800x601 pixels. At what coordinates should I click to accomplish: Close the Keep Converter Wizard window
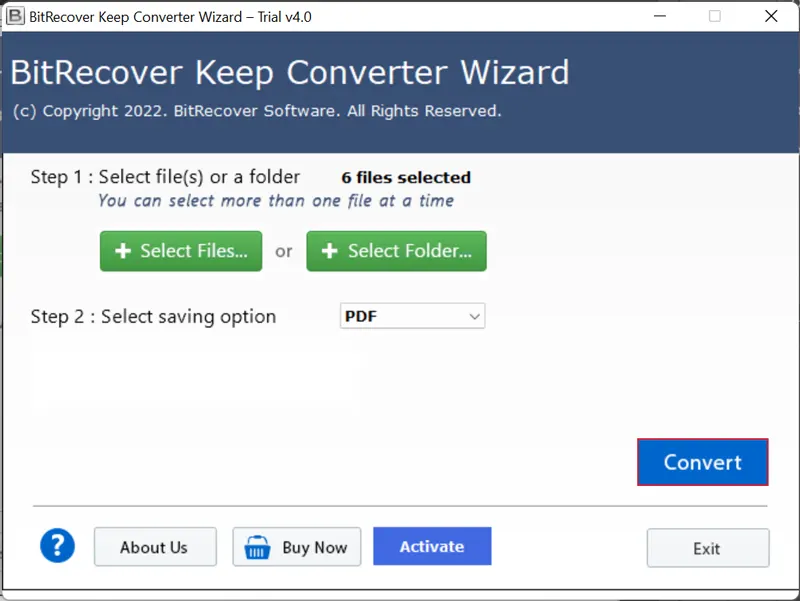click(x=771, y=16)
